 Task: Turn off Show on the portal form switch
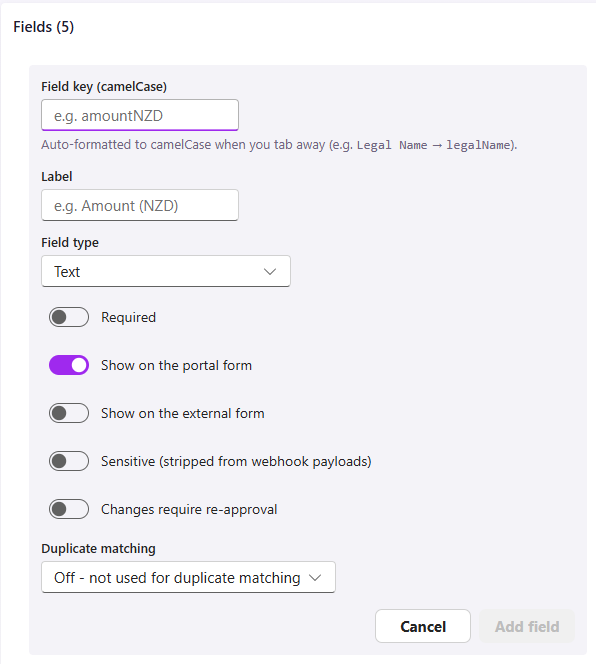coord(69,365)
